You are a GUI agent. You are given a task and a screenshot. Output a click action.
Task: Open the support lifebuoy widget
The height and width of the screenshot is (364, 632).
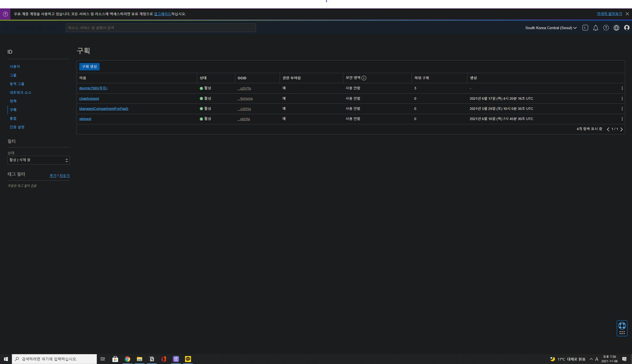point(622,326)
